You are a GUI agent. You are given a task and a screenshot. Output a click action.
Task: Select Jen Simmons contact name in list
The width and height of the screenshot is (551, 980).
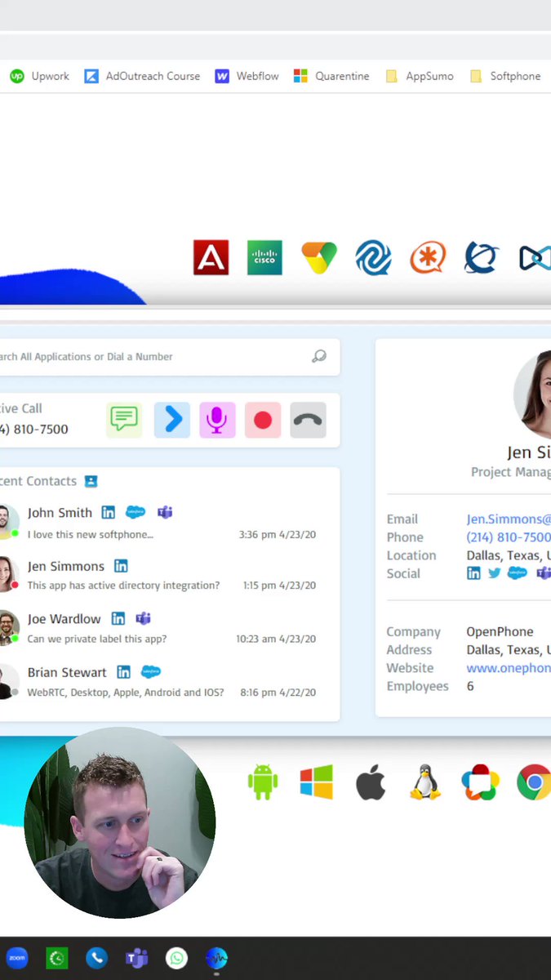point(66,566)
